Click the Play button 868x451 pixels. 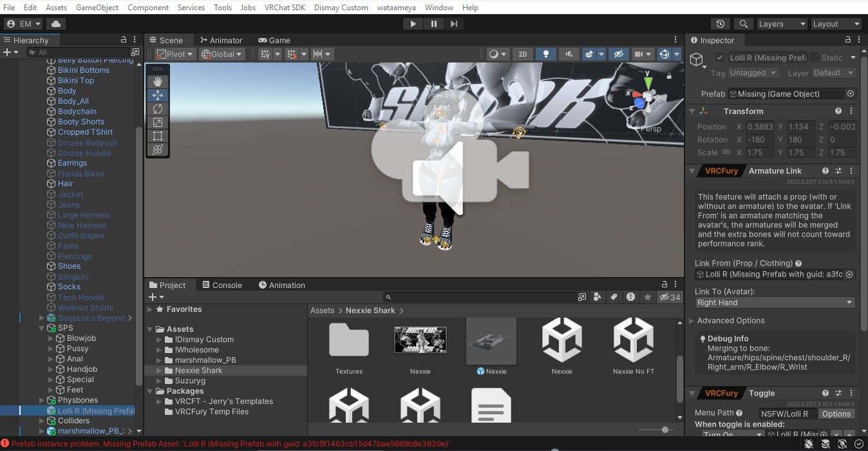[413, 24]
